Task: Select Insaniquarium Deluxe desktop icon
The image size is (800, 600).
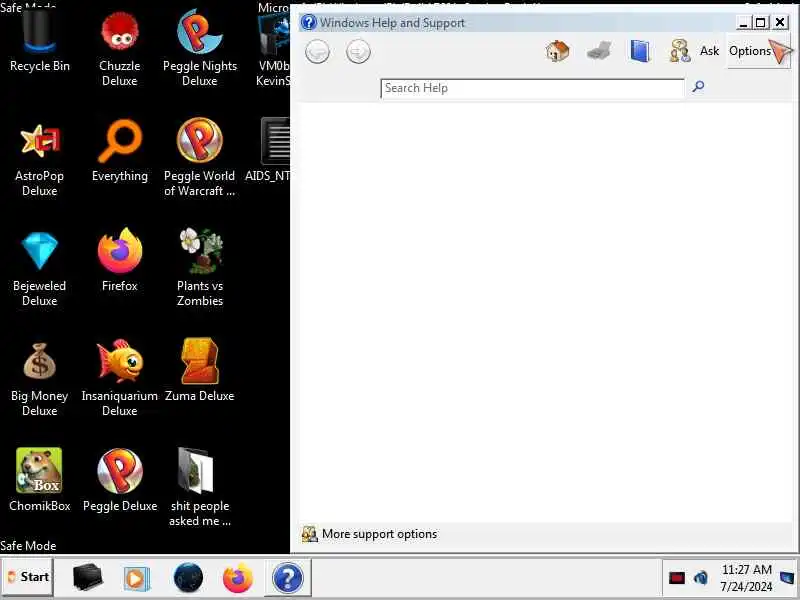Action: (119, 378)
